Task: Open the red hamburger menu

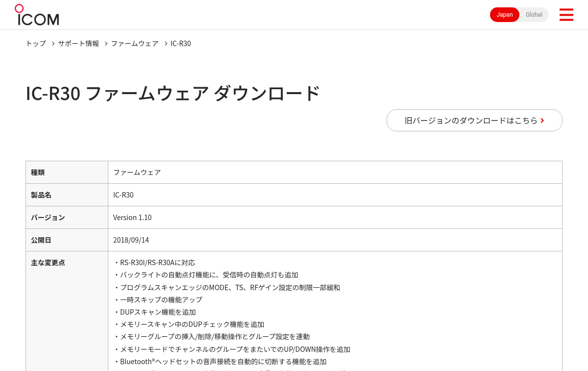Action: (x=566, y=15)
